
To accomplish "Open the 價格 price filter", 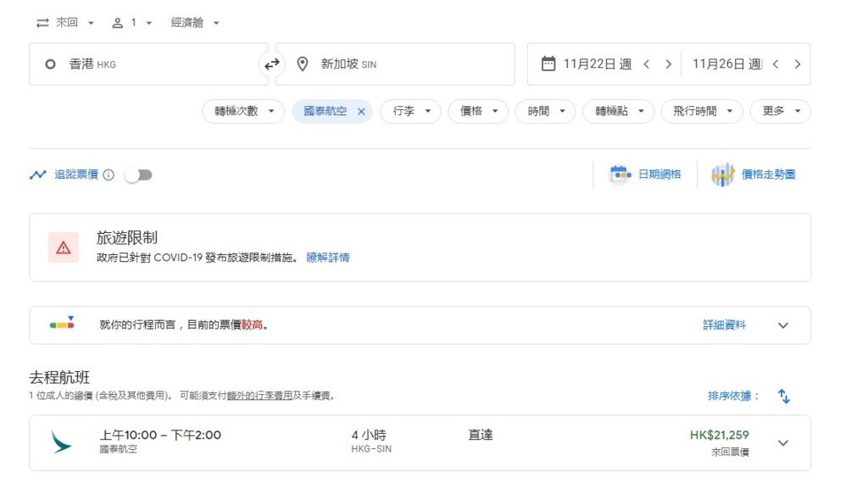I will 478,111.
